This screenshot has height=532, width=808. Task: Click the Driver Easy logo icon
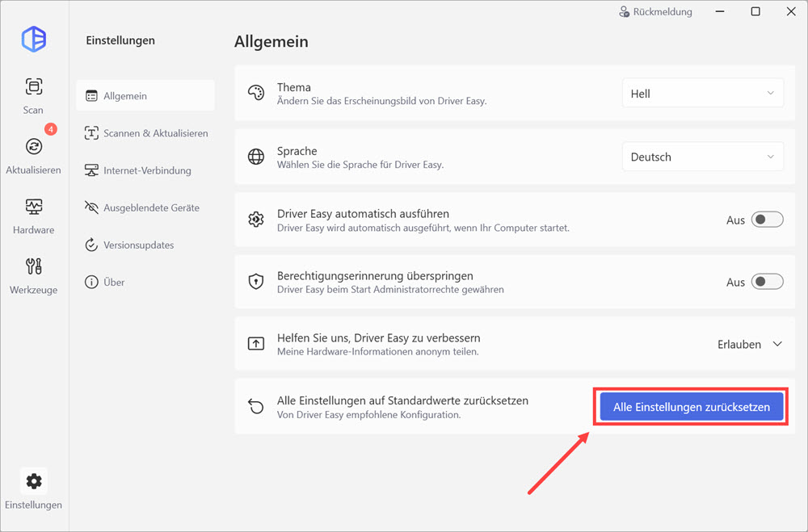tap(34, 39)
